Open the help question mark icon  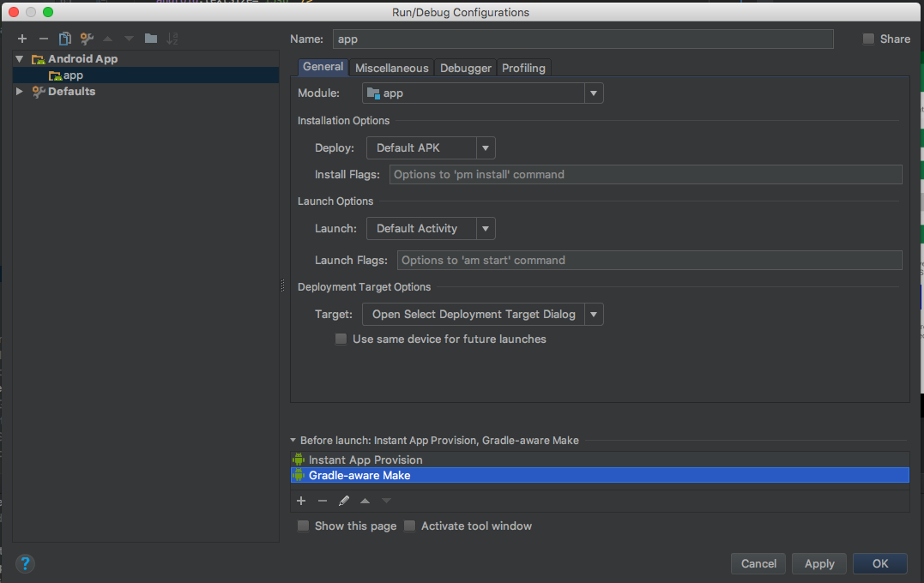pos(26,563)
